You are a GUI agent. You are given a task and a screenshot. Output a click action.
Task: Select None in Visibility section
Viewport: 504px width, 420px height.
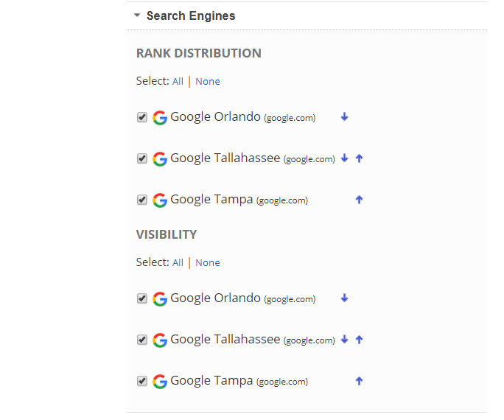[x=208, y=263]
